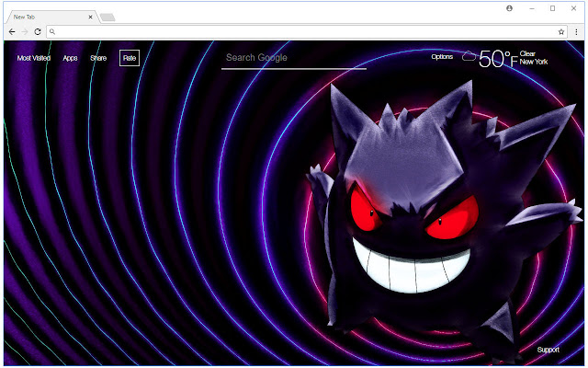The image size is (588, 368).
Task: Close the New Tab tab
Action: pyautogui.click(x=90, y=17)
